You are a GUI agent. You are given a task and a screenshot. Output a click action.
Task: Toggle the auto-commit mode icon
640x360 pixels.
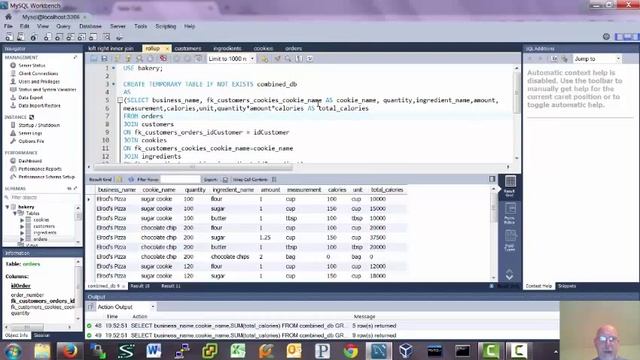198,59
